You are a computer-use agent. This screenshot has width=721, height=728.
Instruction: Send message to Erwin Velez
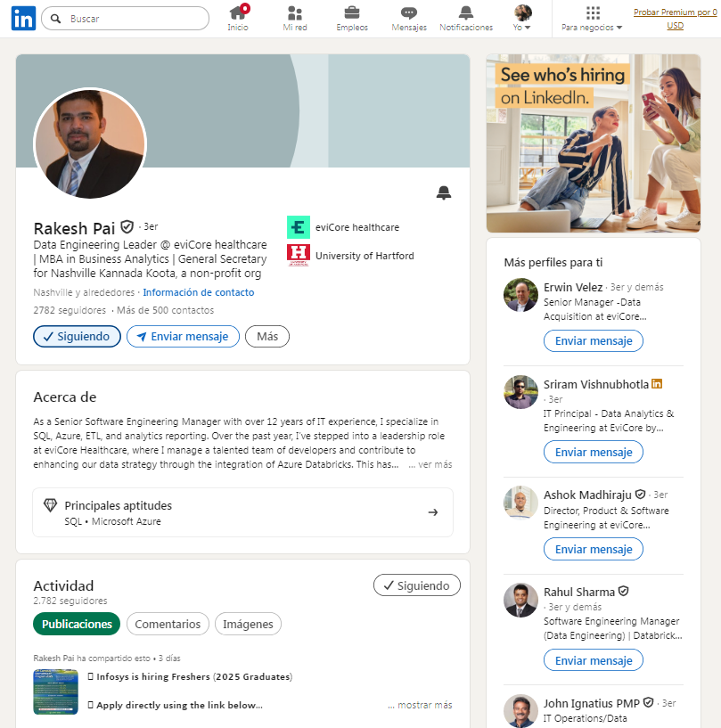click(594, 340)
